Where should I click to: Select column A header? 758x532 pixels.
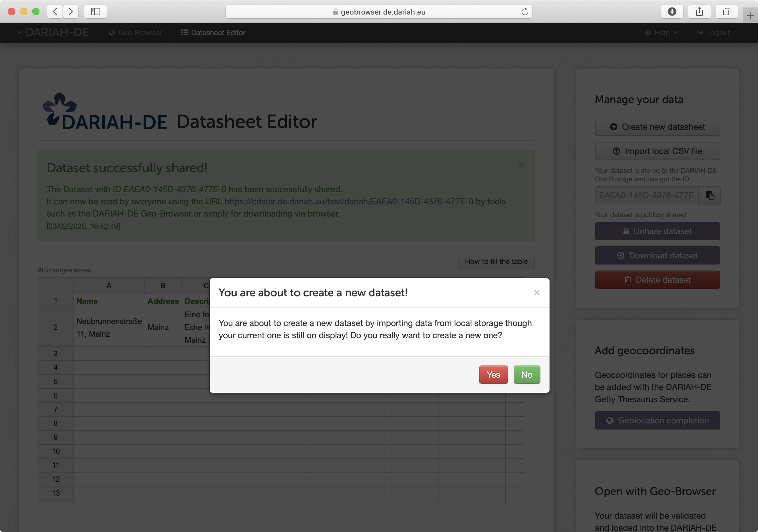(109, 285)
